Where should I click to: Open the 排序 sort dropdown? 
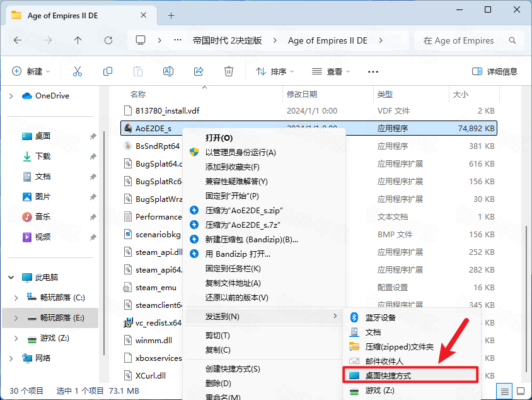[274, 72]
